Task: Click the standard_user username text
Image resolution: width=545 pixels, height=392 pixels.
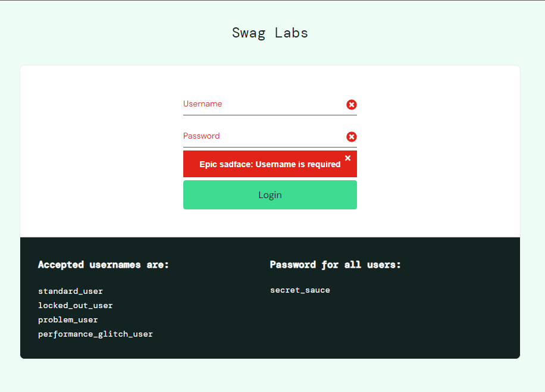Action: coord(70,291)
